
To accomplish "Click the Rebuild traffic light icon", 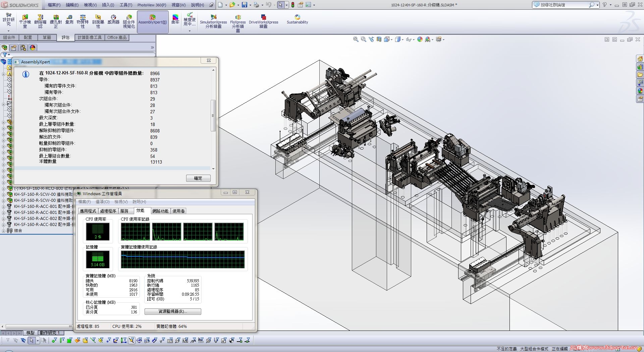I will click(x=293, y=5).
